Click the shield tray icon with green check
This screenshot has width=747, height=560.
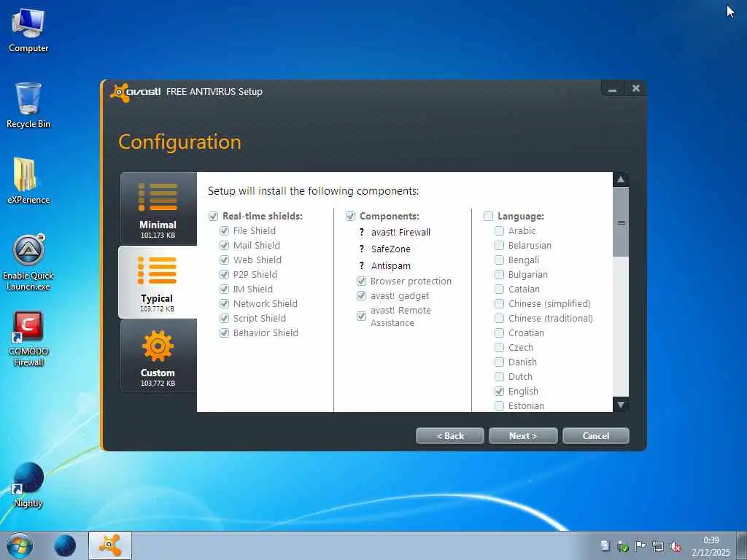point(622,546)
